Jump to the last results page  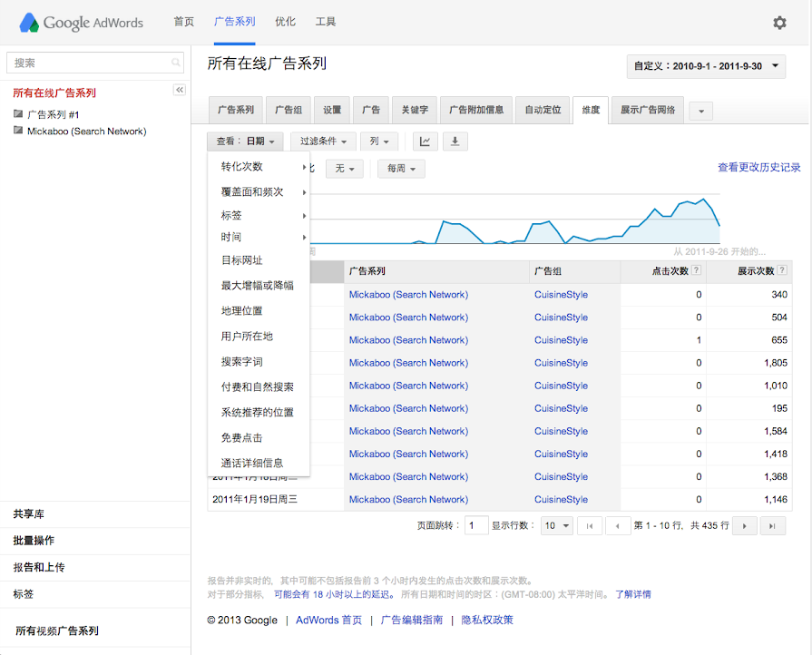pos(772,526)
